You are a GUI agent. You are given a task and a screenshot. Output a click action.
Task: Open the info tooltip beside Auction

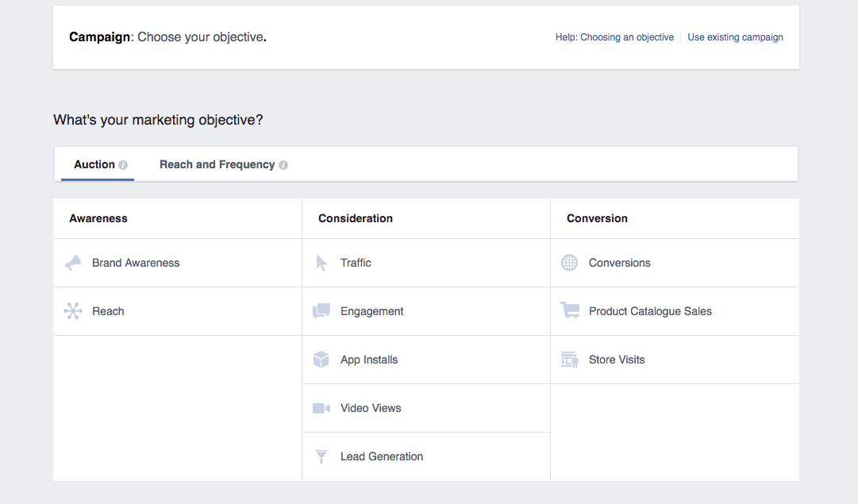click(123, 165)
